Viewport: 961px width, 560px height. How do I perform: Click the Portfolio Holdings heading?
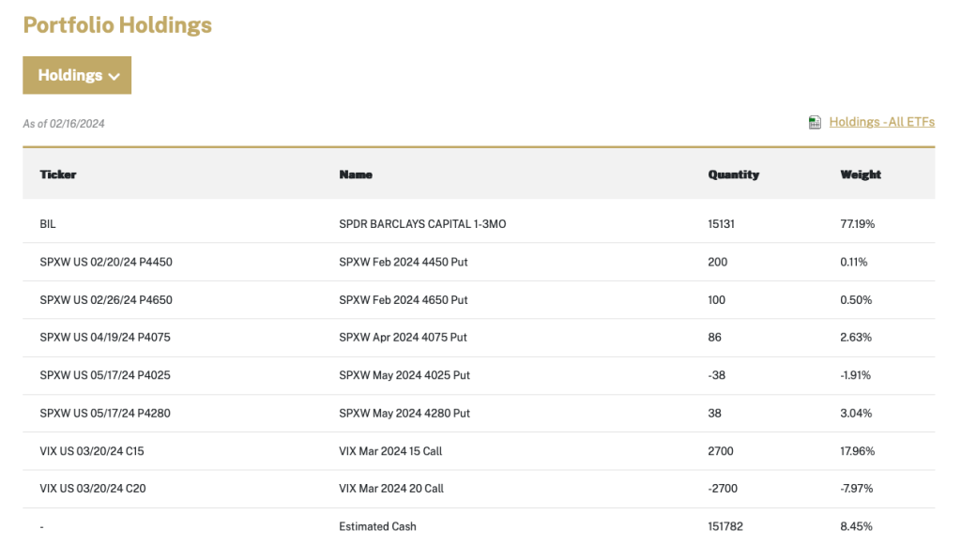[x=117, y=25]
